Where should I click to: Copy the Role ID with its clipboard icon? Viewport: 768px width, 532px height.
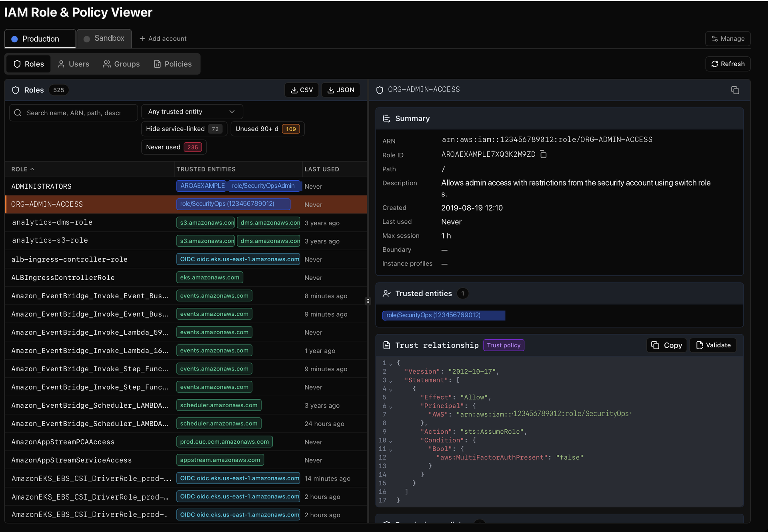543,154
